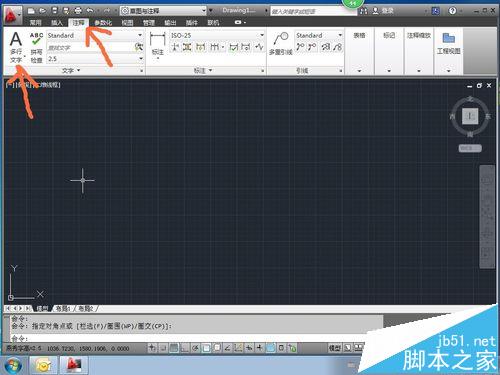
Task: Toggle Grid Display in the status bar
Action: coord(174,348)
